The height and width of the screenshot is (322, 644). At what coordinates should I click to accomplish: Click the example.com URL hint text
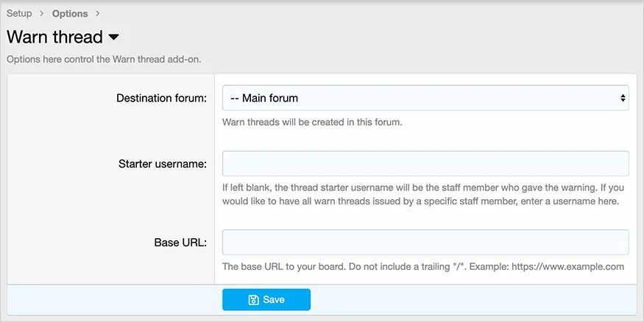tap(422, 267)
